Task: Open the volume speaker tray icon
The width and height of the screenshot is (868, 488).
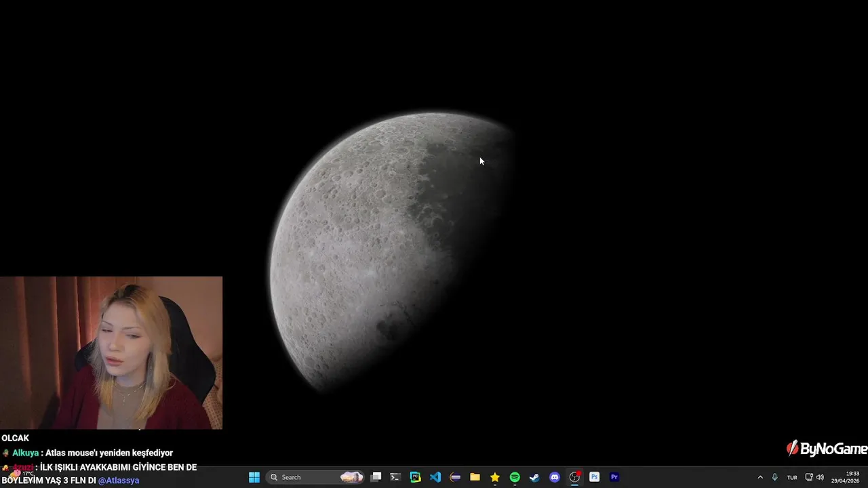Action: [821, 477]
